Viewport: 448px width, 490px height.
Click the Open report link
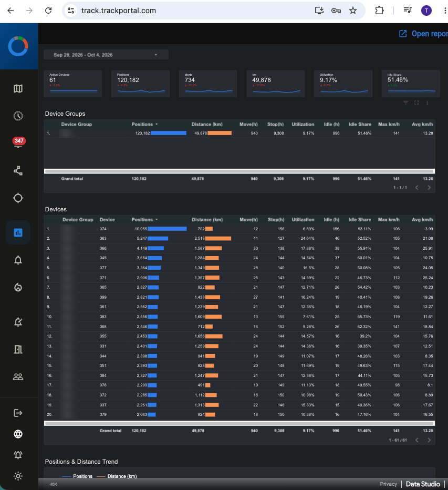tap(423, 34)
